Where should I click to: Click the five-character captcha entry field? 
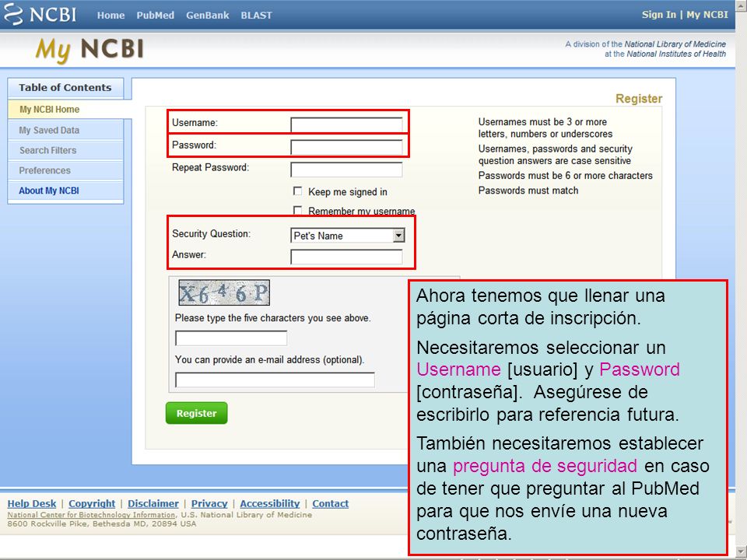point(231,338)
